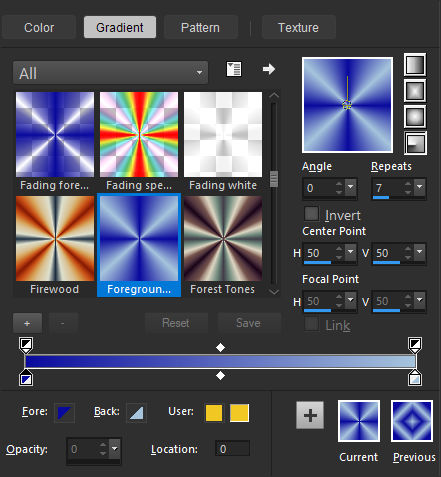Screen dimensions: 441x477
Task: Click the right arrow more options icon
Action: tap(269, 69)
